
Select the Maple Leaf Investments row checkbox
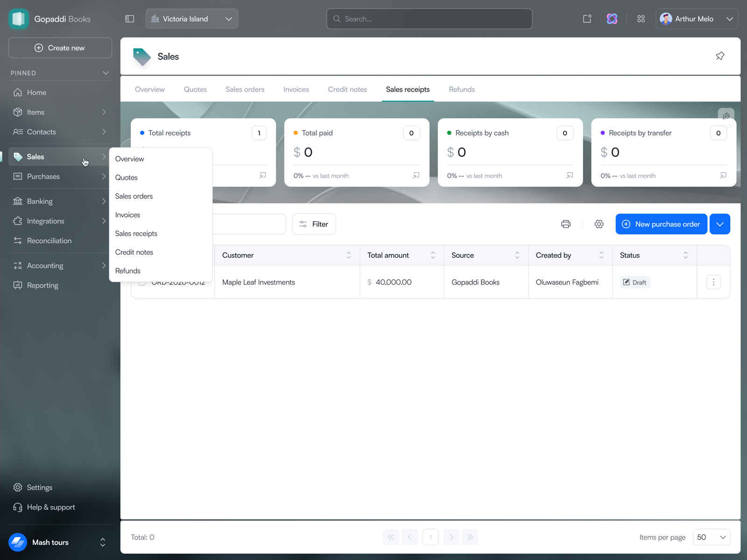point(142,282)
